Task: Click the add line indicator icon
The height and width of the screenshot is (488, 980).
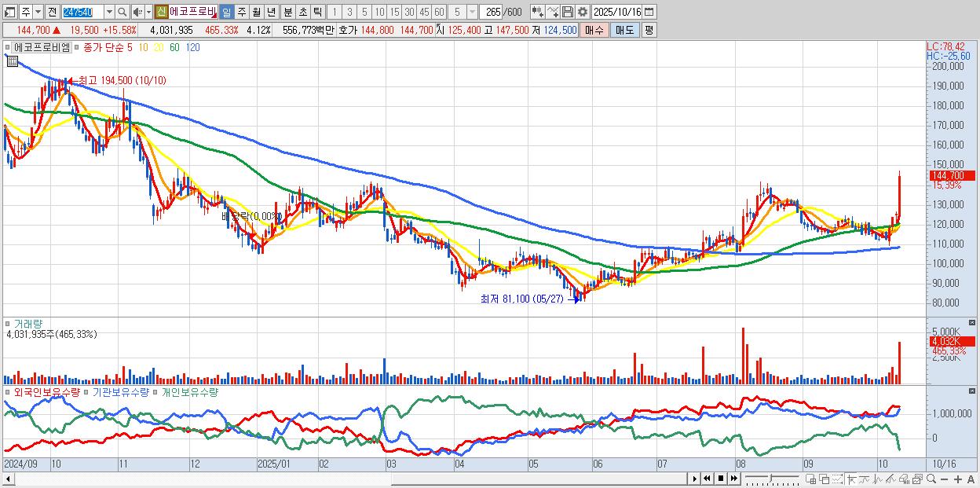Action: tap(553, 12)
